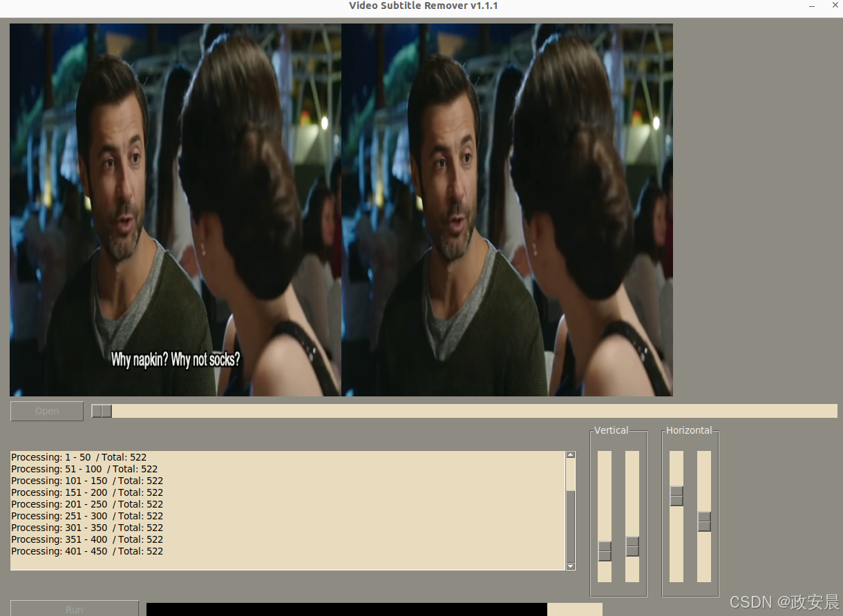Image resolution: width=843 pixels, height=616 pixels.
Task: Click the video timeline track
Action: pyautogui.click(x=464, y=411)
